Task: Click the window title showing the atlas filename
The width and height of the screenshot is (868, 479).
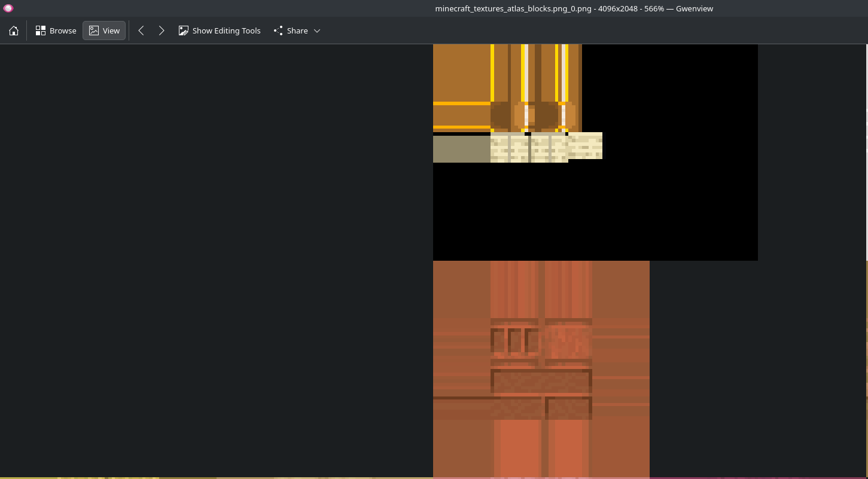Action: [574, 8]
